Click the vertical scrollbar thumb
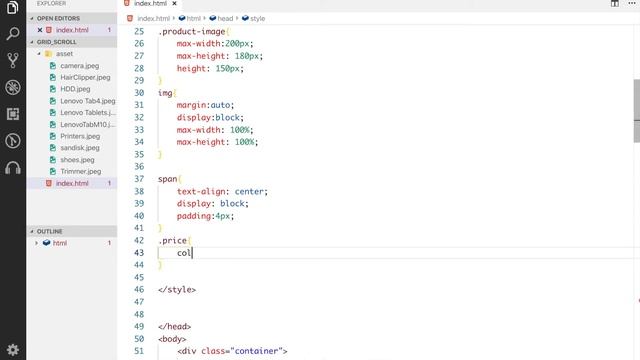Image resolution: width=640 pixels, height=360 pixels. (x=637, y=111)
